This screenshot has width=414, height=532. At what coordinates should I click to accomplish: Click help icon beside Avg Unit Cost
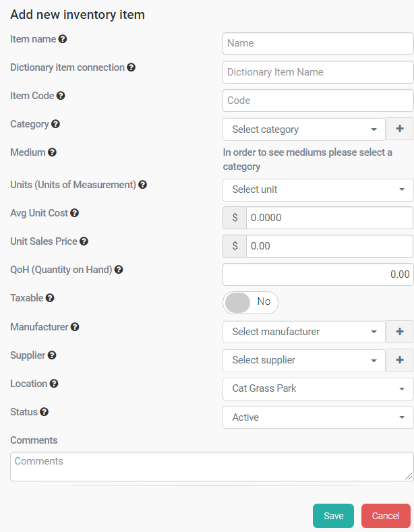coord(75,213)
